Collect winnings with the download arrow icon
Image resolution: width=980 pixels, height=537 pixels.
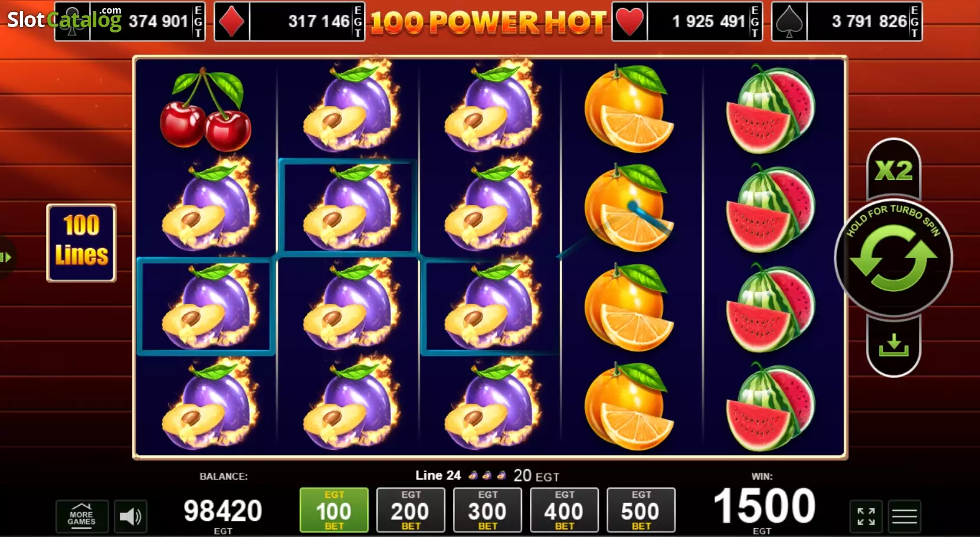point(893,346)
